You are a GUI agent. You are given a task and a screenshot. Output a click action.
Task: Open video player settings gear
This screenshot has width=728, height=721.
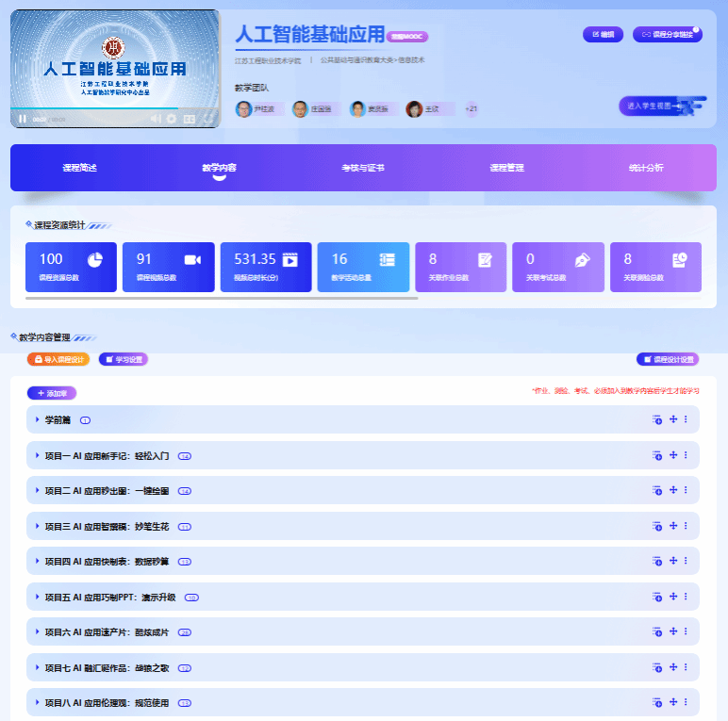tap(172, 119)
